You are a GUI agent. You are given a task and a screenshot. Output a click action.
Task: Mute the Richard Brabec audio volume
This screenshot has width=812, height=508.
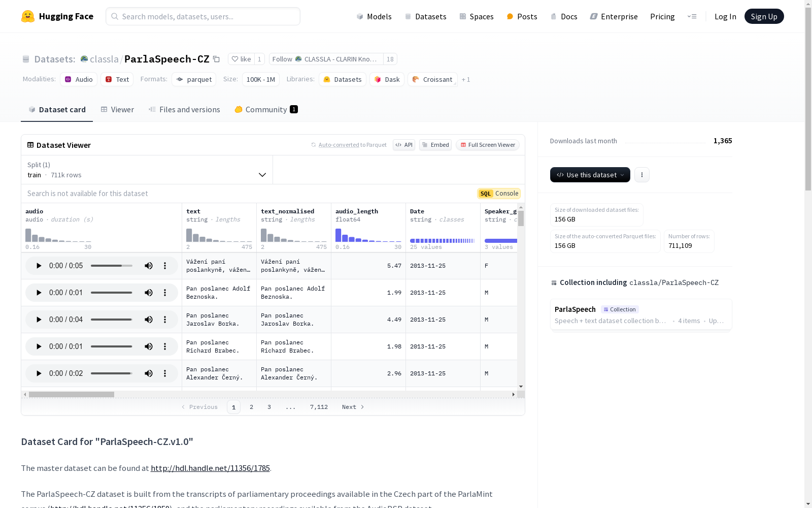(149, 346)
